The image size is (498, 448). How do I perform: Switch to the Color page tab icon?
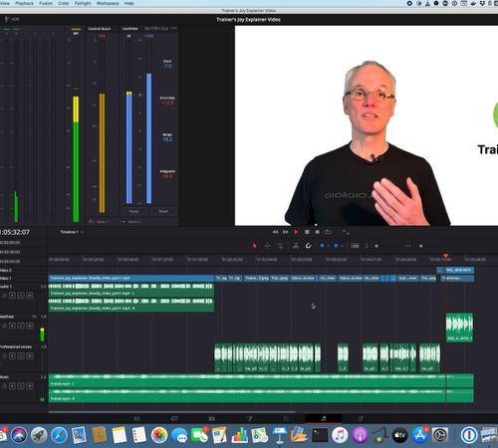point(286,419)
